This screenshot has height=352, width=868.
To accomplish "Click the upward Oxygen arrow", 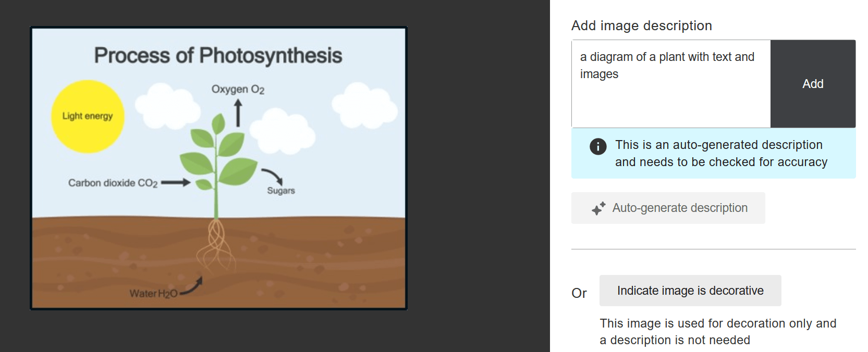I will pos(238,113).
